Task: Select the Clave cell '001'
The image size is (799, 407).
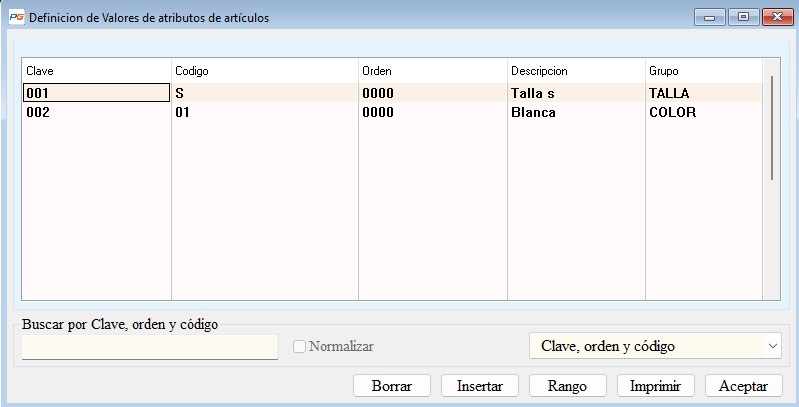Action: tap(96, 93)
